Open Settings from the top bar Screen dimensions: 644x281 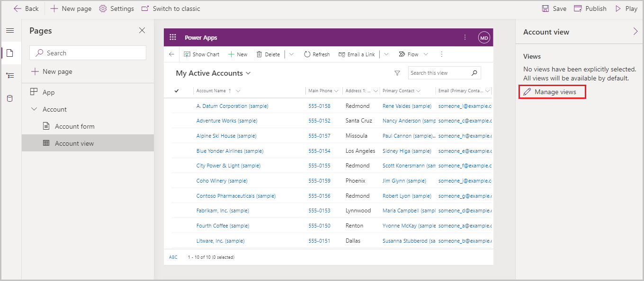pyautogui.click(x=116, y=8)
